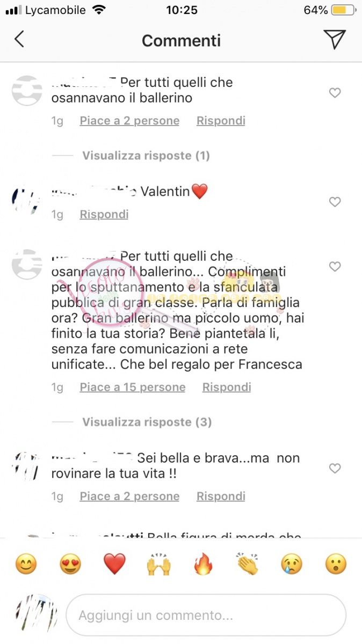Like the Valentin heart comment
Image resolution: width=362 pixels, height=644 pixels.
click(x=335, y=202)
